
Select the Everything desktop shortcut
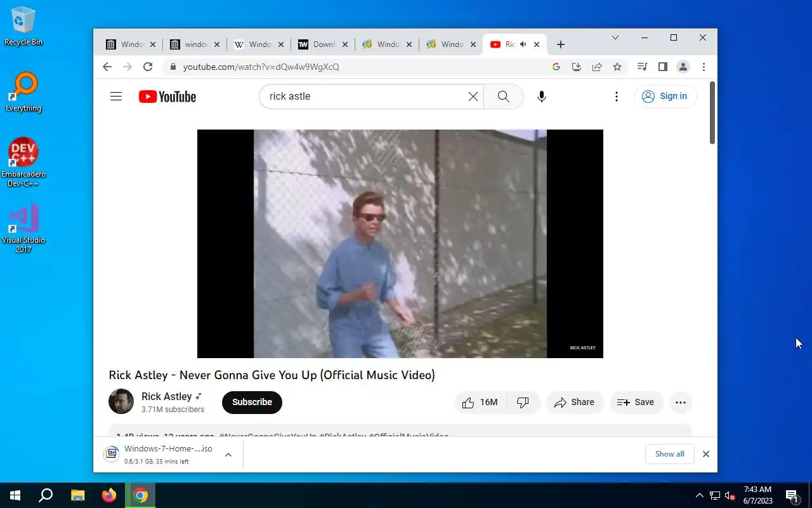pyautogui.click(x=23, y=93)
